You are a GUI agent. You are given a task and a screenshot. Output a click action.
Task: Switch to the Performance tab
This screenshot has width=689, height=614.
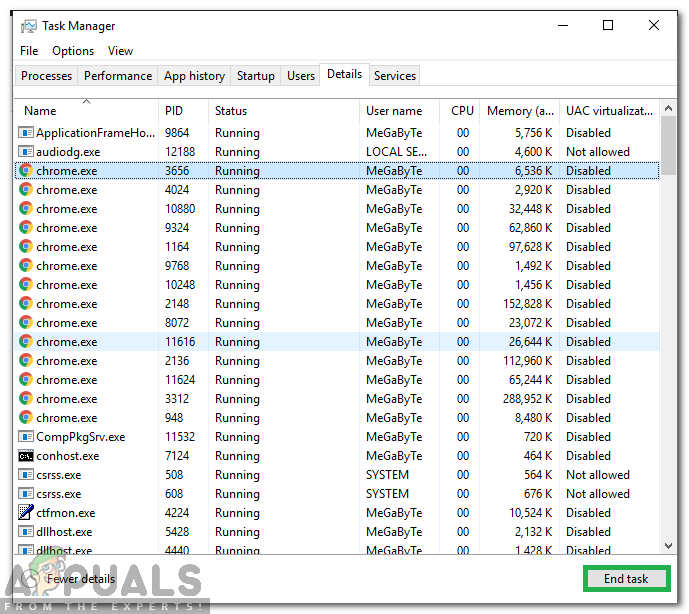[118, 76]
